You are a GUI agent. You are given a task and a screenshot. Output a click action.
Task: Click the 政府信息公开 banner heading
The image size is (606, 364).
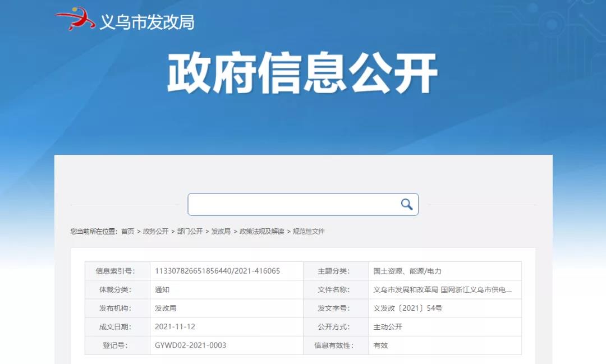pyautogui.click(x=302, y=73)
